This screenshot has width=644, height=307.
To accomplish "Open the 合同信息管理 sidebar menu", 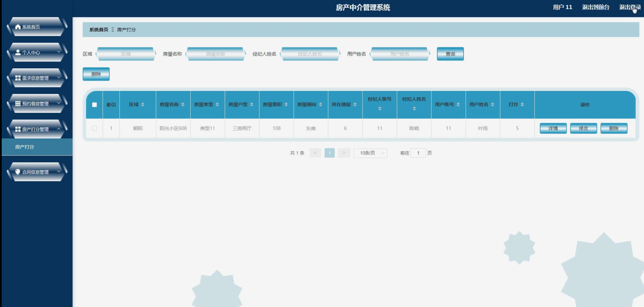I will [x=37, y=172].
